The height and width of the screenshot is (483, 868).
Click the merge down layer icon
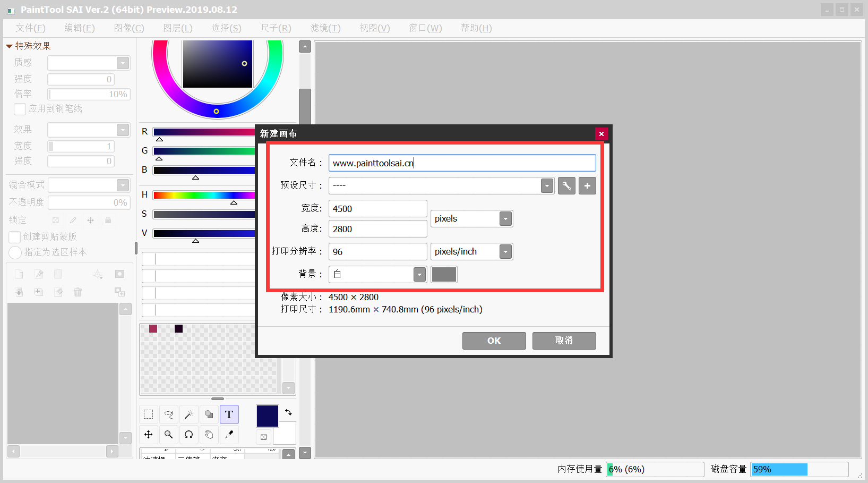click(39, 292)
